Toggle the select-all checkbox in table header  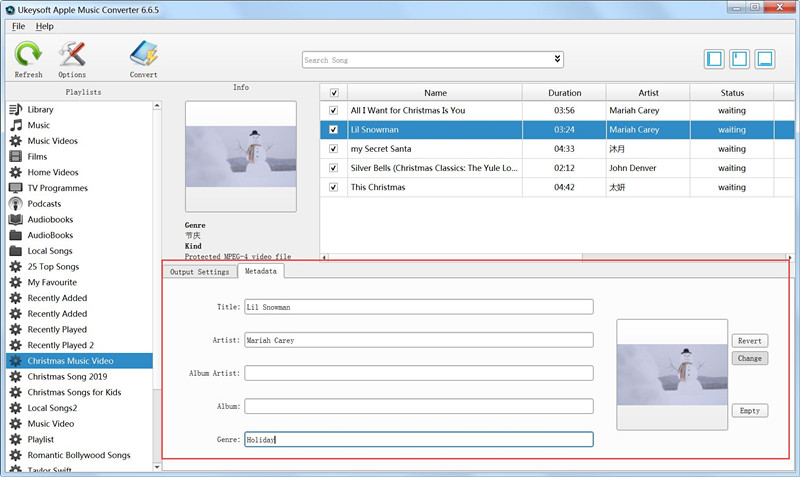click(x=334, y=93)
